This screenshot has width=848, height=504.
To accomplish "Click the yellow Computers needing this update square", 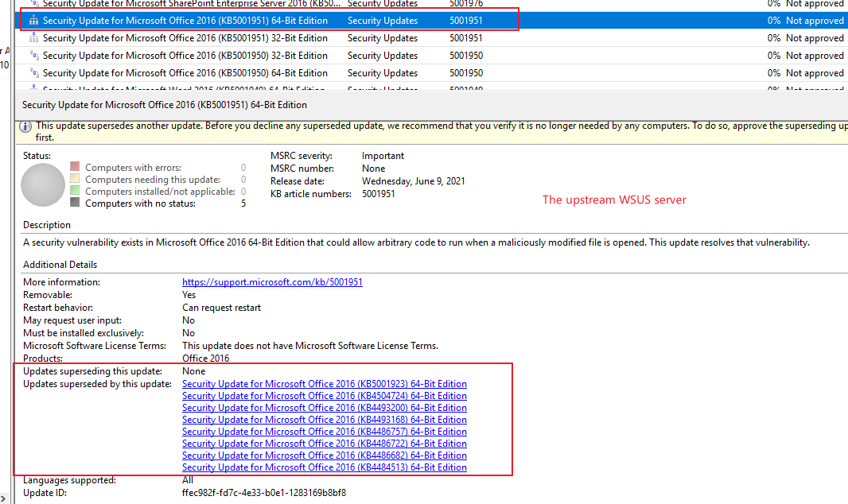I will [76, 179].
